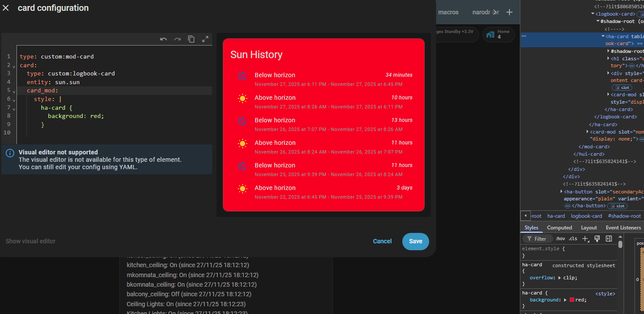The image size is (644, 314).
Task: Click the logbook-card breadcrumb
Action: point(586,216)
